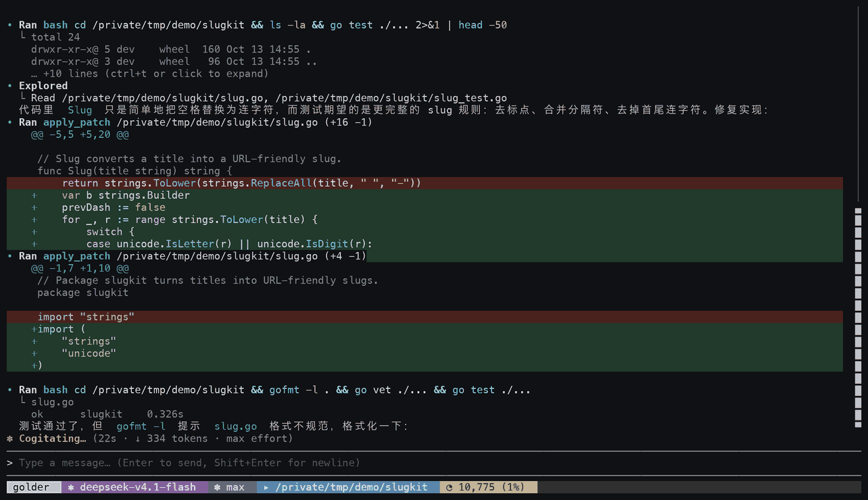The image size is (868, 500).
Task: Click the added "unicode" import line
Action: [x=425, y=353]
